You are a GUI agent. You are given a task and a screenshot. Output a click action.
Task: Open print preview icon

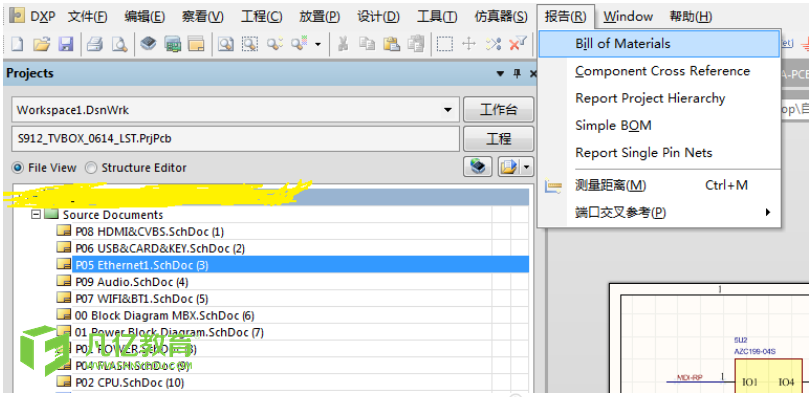pos(120,44)
